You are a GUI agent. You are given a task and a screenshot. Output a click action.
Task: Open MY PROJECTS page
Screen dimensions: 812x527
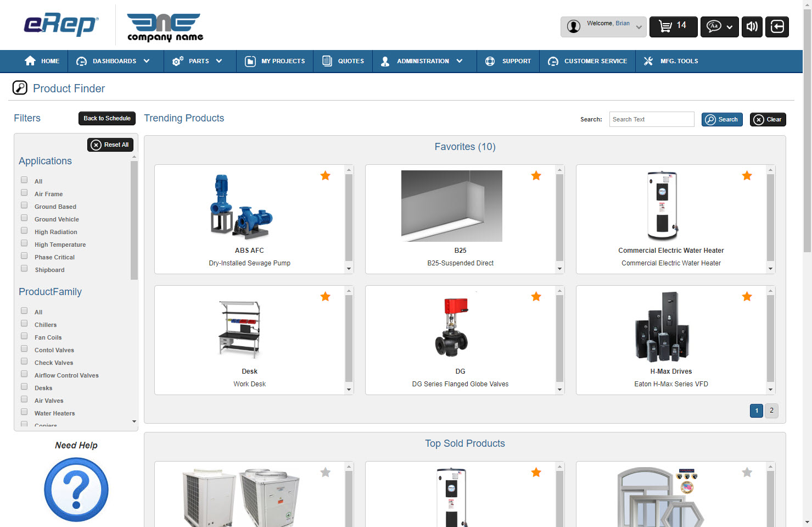point(275,61)
